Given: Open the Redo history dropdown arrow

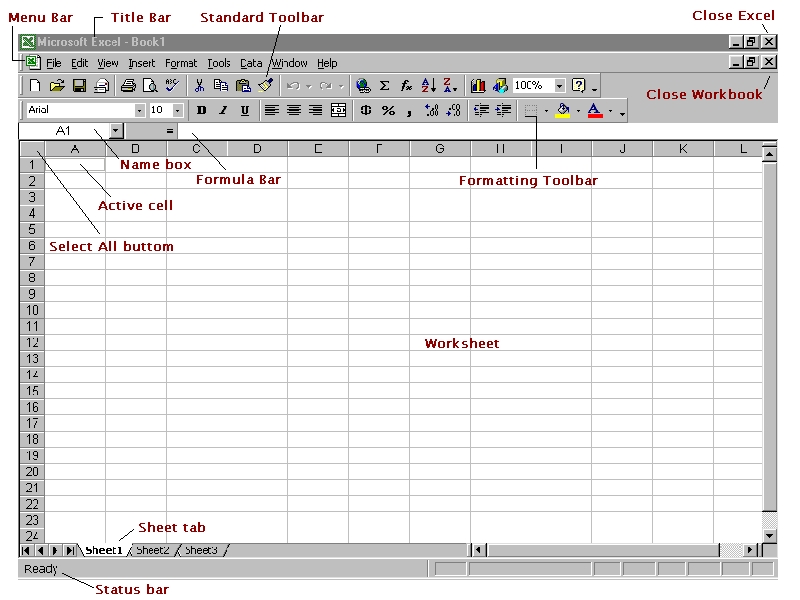Looking at the screenshot, I should pos(341,86).
